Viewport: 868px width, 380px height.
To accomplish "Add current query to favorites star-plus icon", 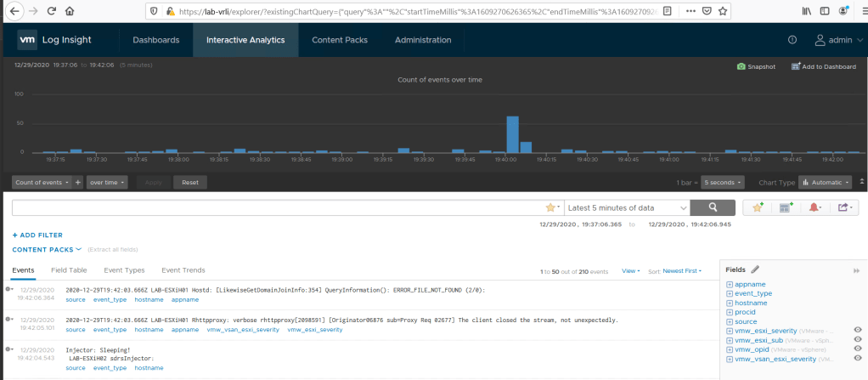I will pyautogui.click(x=758, y=207).
